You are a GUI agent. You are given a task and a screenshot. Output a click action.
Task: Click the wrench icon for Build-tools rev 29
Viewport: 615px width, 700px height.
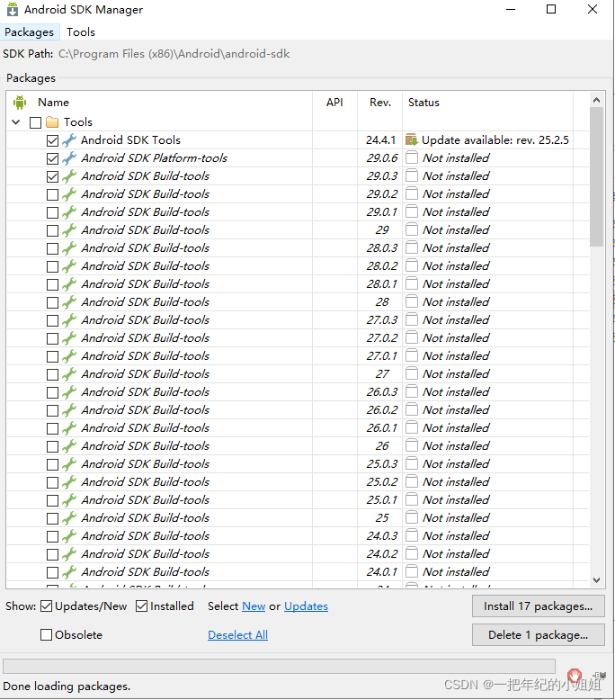pyautogui.click(x=69, y=230)
